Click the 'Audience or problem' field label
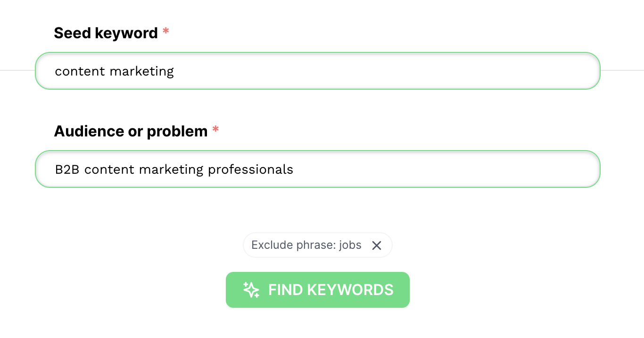Screen dimensions: 644x338 (x=131, y=131)
